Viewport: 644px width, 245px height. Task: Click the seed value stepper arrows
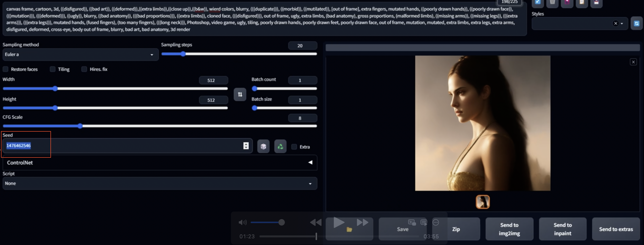coord(246,146)
